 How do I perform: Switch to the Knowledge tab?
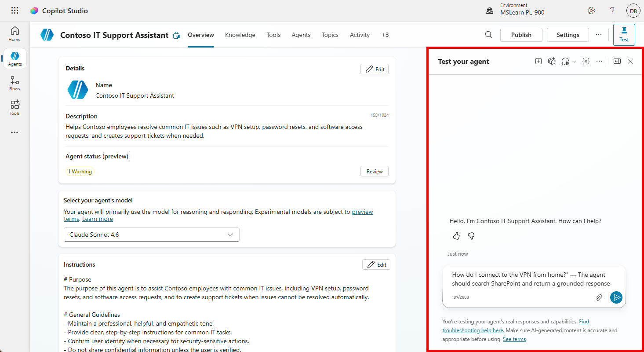tap(240, 35)
